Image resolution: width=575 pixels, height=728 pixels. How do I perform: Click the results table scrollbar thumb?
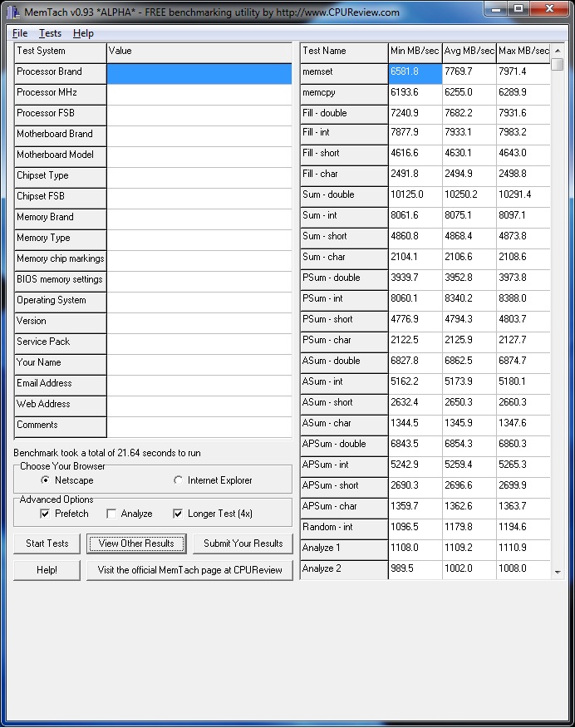click(558, 64)
